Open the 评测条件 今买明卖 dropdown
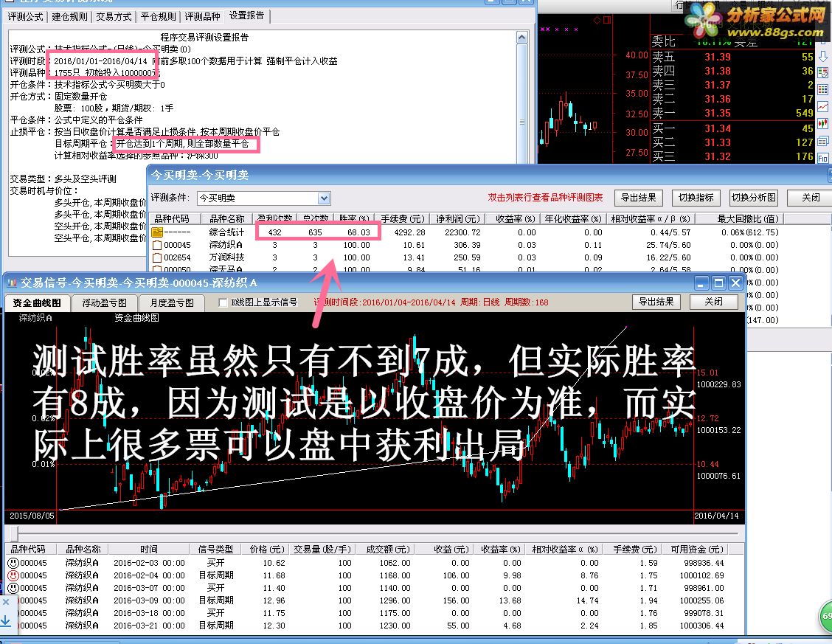The height and width of the screenshot is (644, 832). click(x=324, y=198)
